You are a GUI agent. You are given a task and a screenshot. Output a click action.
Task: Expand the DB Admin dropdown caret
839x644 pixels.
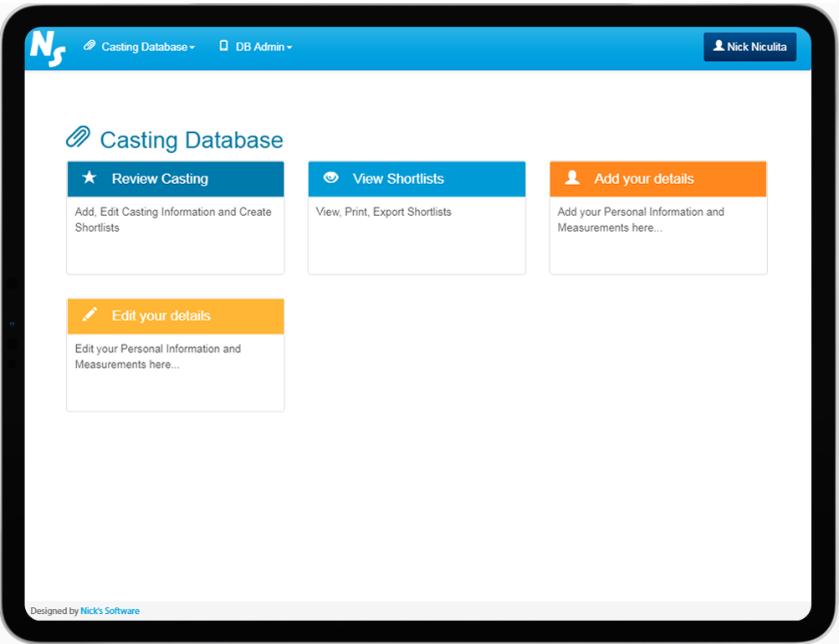289,48
